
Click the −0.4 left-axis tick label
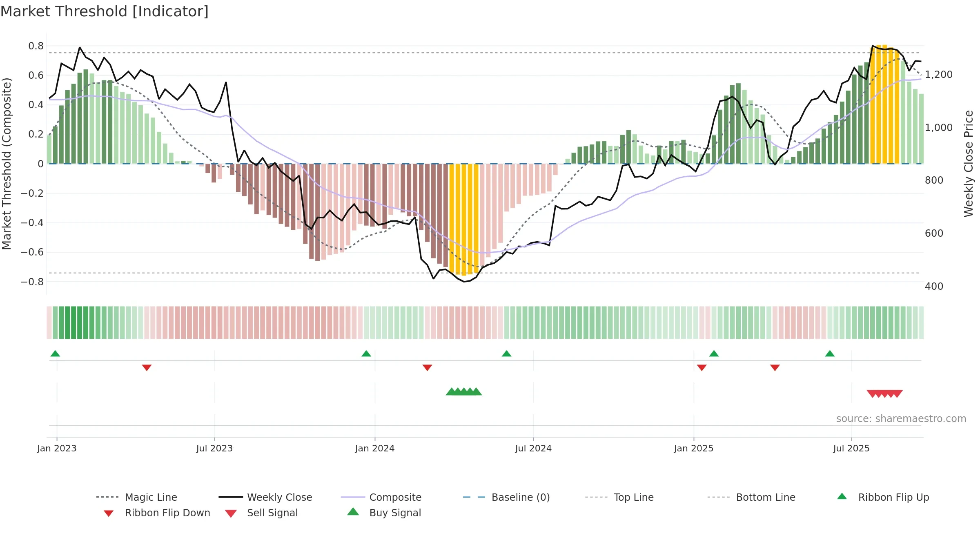[32, 223]
